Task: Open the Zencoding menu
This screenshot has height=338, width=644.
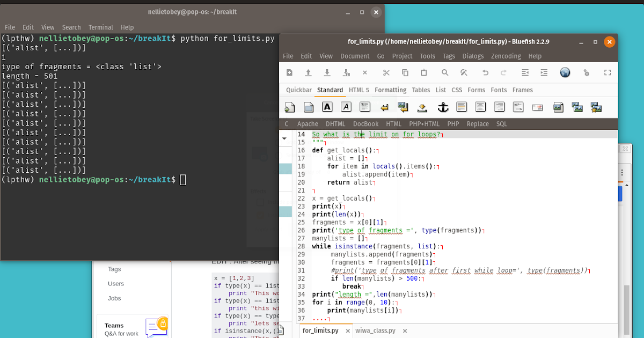Action: (505, 56)
